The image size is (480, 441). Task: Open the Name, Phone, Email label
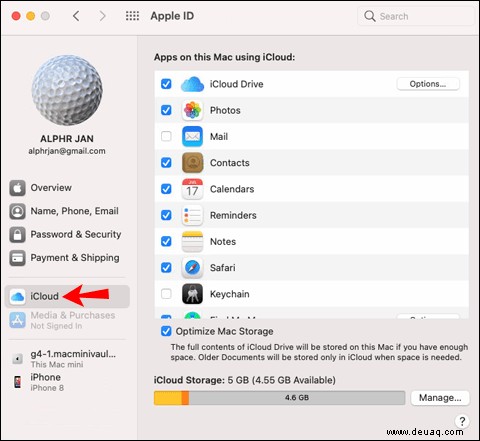coord(75,211)
